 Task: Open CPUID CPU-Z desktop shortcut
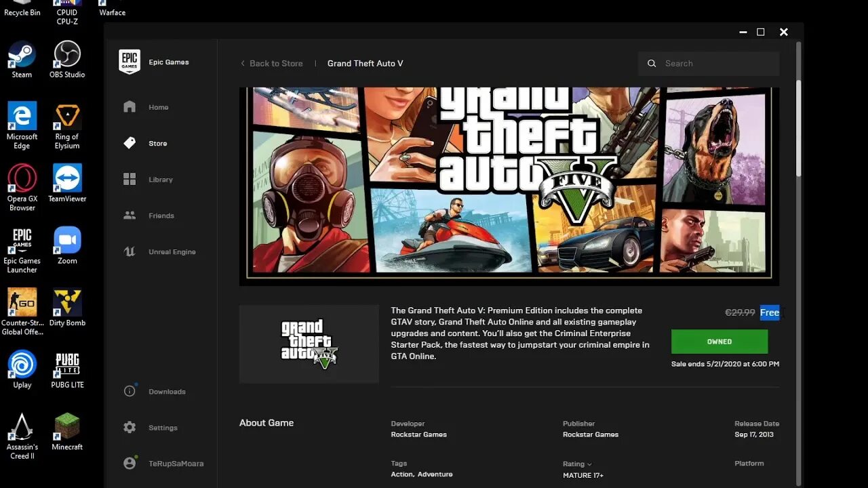[x=67, y=12]
